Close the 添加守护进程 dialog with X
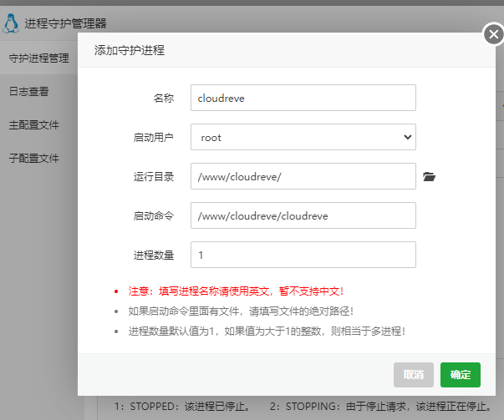504x420 pixels. tap(493, 34)
